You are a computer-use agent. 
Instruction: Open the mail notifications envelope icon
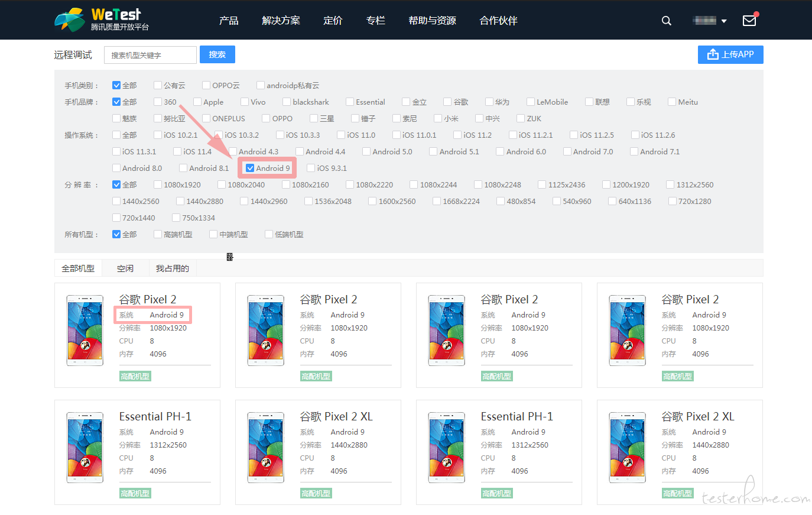tap(749, 20)
